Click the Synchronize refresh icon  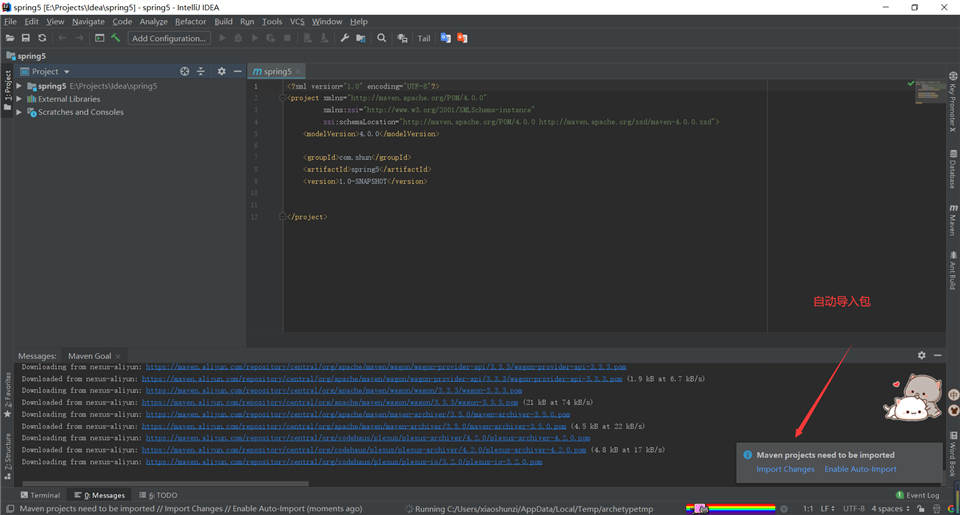pos(42,38)
